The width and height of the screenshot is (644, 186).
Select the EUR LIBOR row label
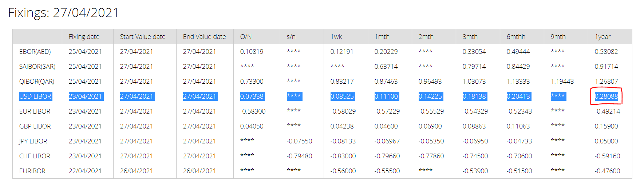tap(35, 111)
